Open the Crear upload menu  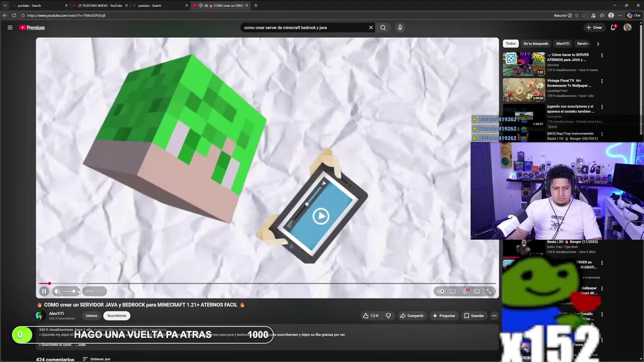[594, 28]
